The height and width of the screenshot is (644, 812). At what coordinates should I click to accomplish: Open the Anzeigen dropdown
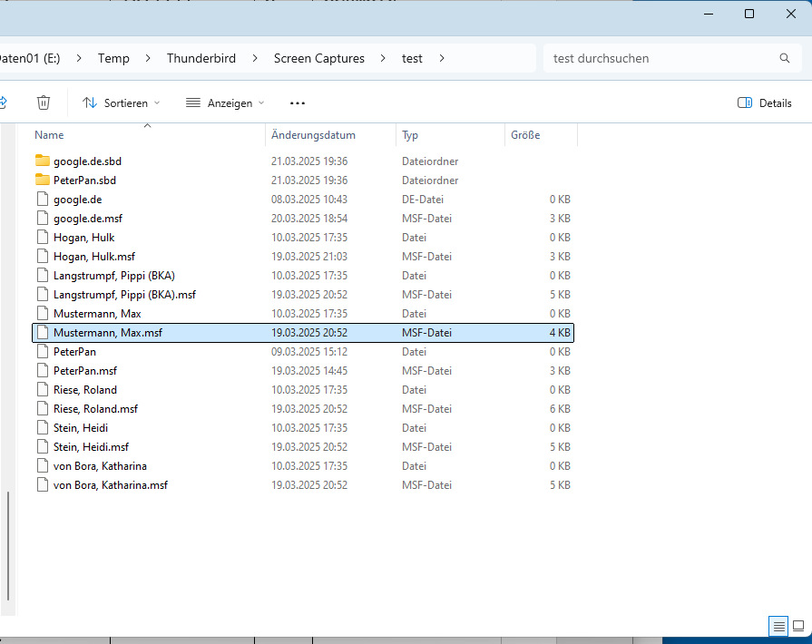click(225, 102)
